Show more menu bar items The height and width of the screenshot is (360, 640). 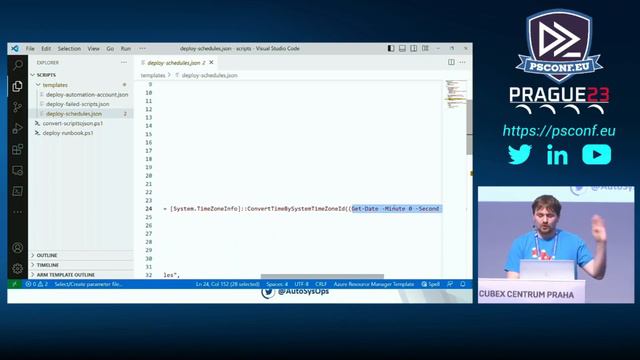(142, 48)
